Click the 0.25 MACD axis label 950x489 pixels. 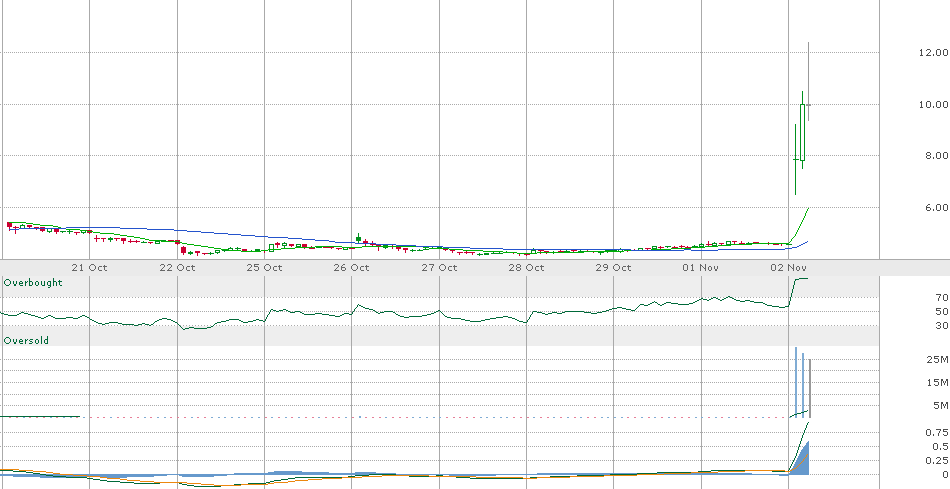[936, 461]
